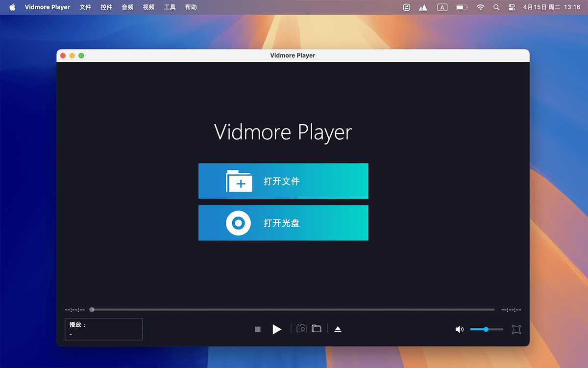
Task: Open the 帮助 menu
Action: click(x=191, y=7)
